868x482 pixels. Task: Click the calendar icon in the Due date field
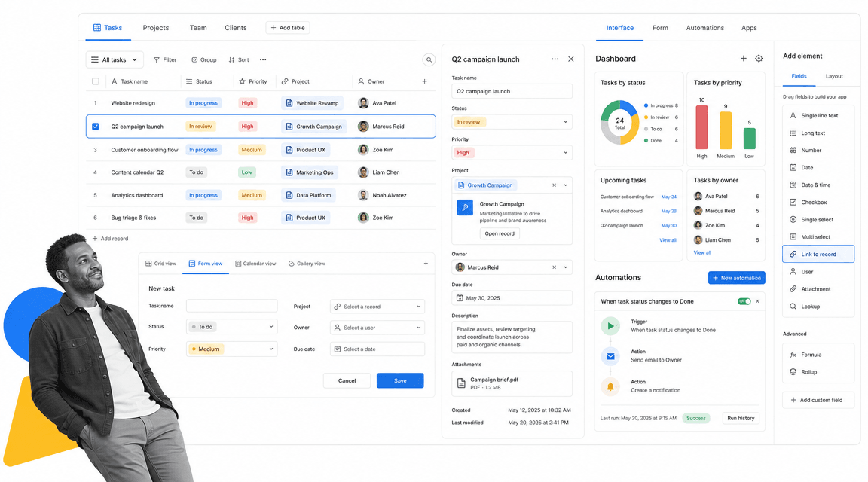[460, 297]
